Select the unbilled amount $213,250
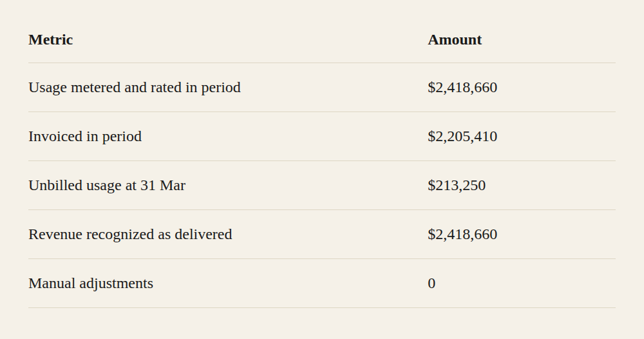 click(x=457, y=186)
